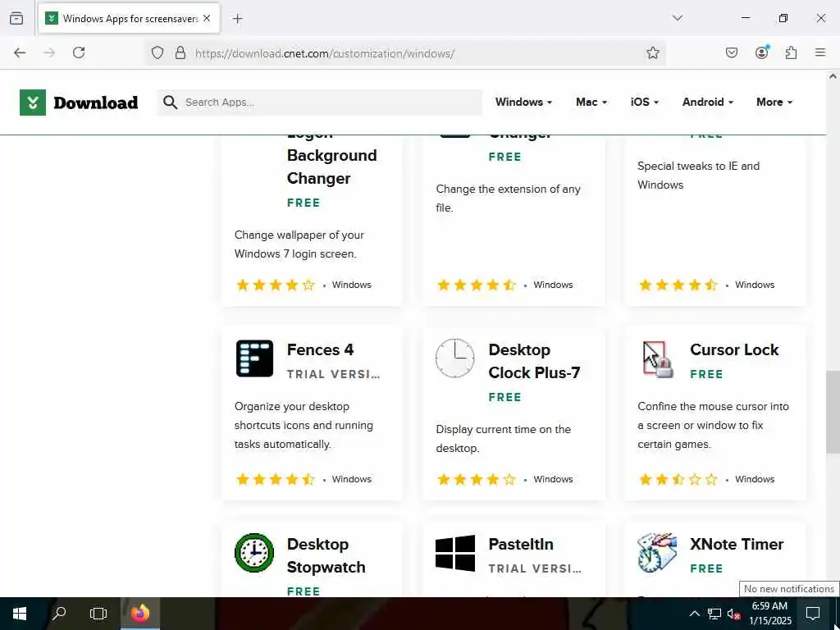
Task: Open the PasteItIn Windows logo icon
Action: 455,553
